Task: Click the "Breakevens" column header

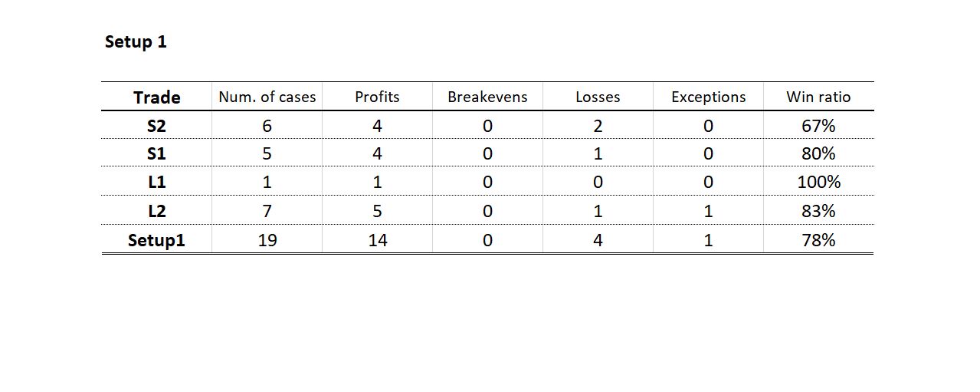Action: tap(487, 97)
